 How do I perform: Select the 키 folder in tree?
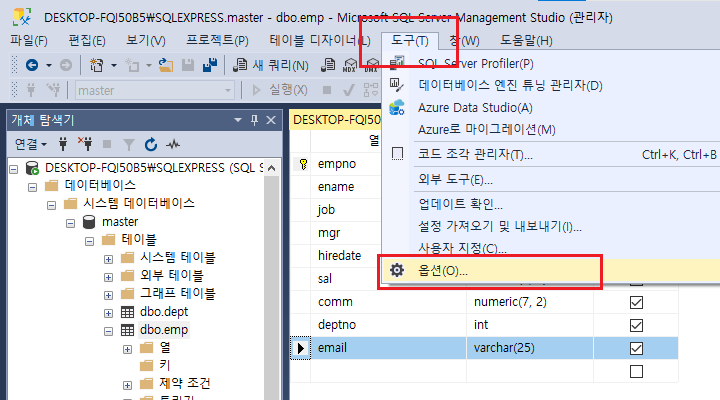coord(164,365)
